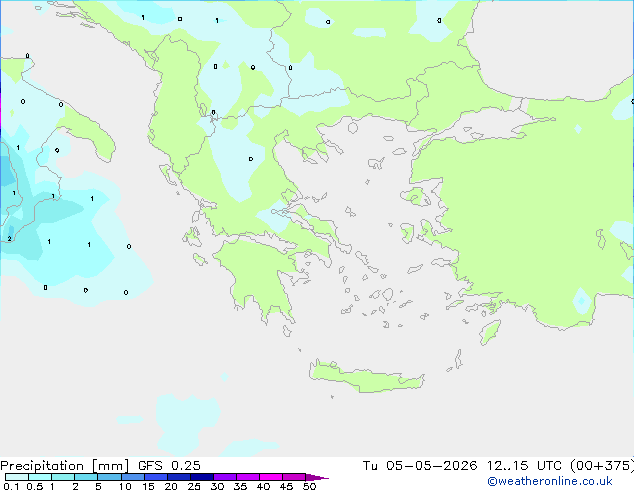Select the 2–5 mm legend swatch
Image resolution: width=634 pixels, height=490 pixels.
[86, 477]
